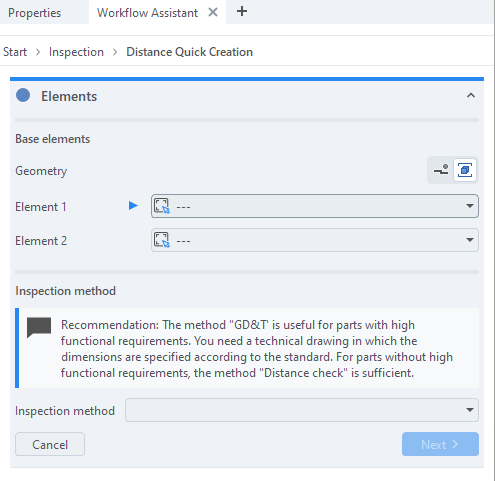Click the Next button

(x=440, y=444)
